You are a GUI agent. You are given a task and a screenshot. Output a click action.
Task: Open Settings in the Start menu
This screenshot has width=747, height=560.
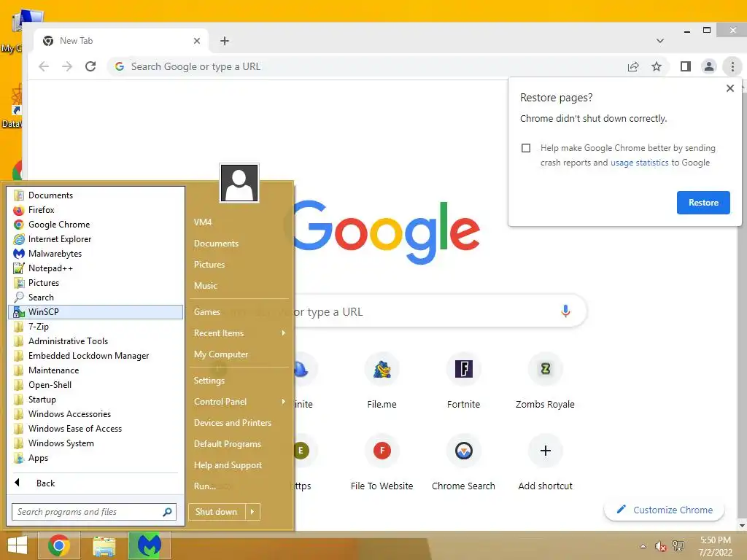click(x=239, y=381)
